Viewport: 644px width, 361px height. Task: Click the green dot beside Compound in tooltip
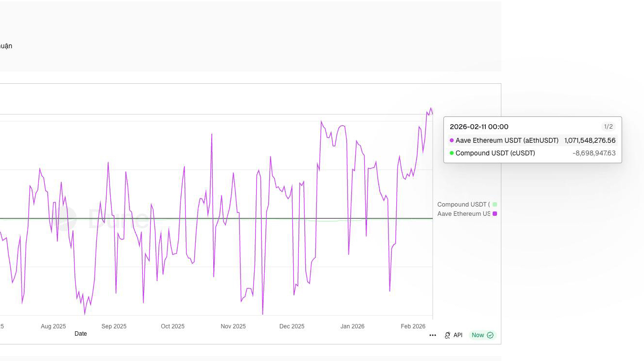(x=452, y=153)
